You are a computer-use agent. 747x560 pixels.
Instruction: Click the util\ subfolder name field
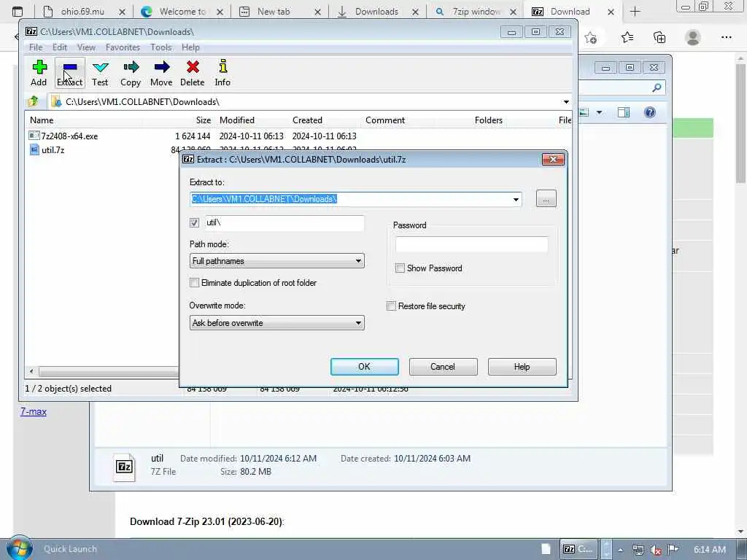(285, 223)
